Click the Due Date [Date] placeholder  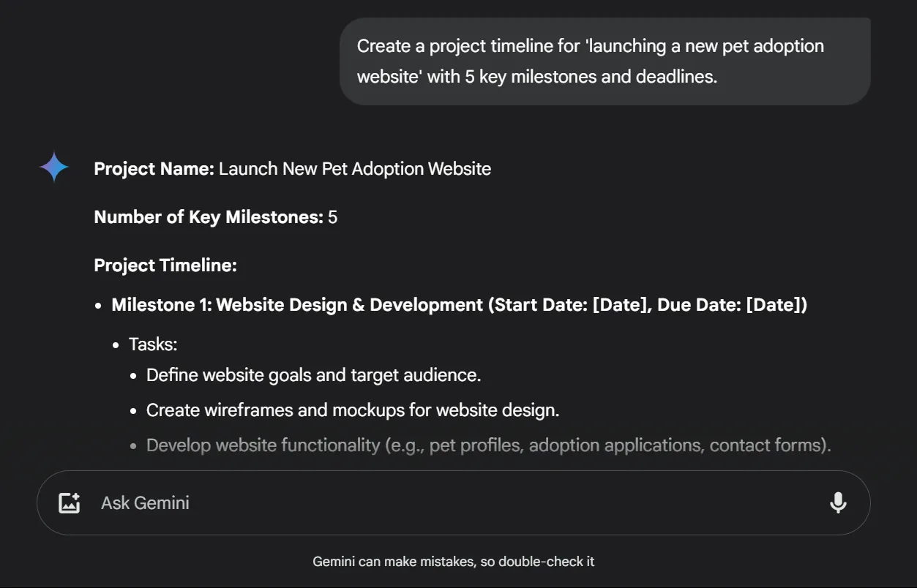tap(730, 305)
